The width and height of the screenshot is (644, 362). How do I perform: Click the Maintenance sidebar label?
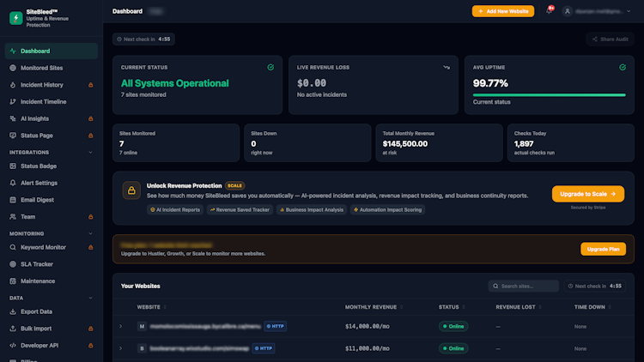(x=38, y=281)
